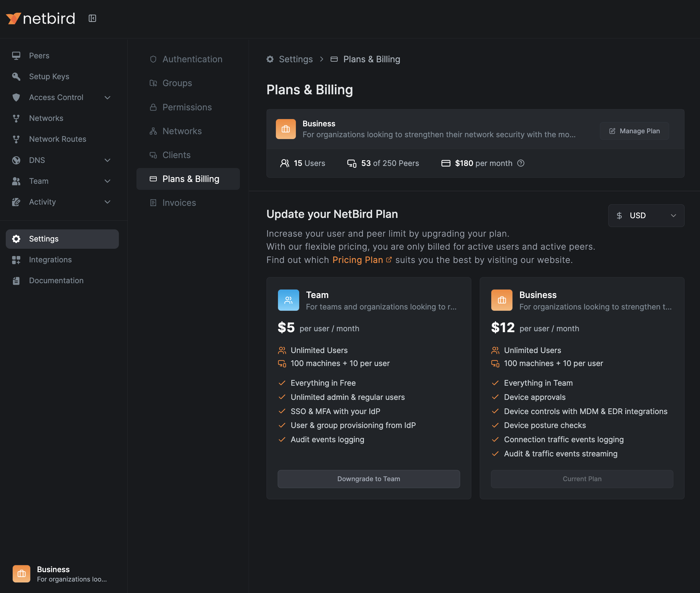Expand the Activity section chevron

pos(107,202)
